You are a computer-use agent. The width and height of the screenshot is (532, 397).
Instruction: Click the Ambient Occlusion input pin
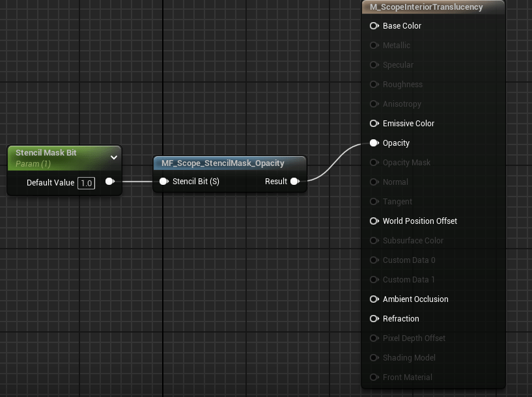(x=374, y=299)
